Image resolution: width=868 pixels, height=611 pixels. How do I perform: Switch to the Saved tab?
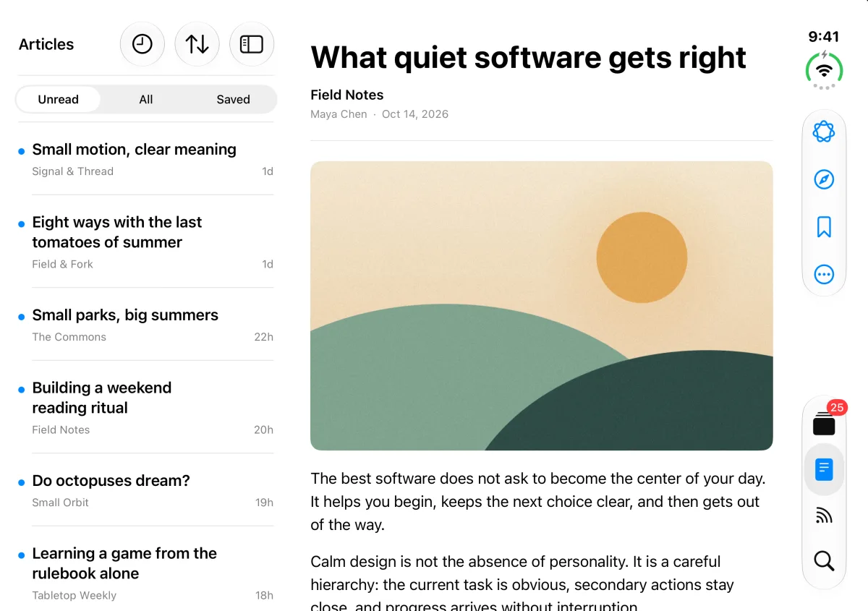[x=233, y=99]
